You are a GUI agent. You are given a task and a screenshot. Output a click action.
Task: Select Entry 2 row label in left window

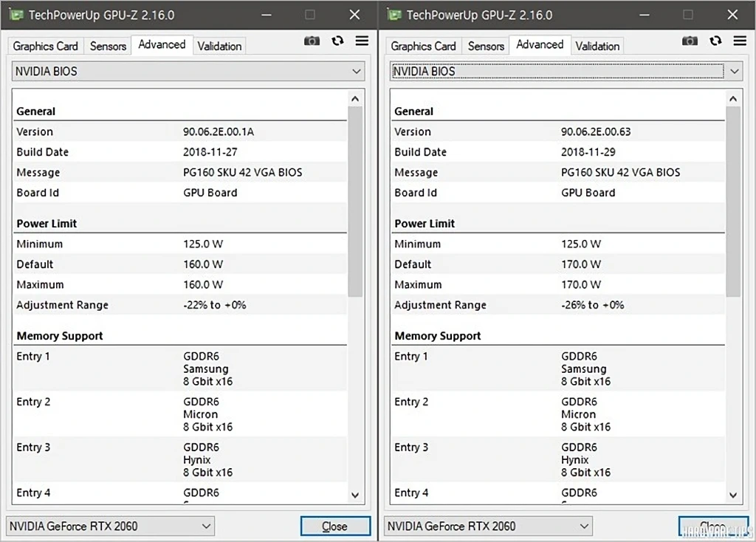pyautogui.click(x=33, y=402)
